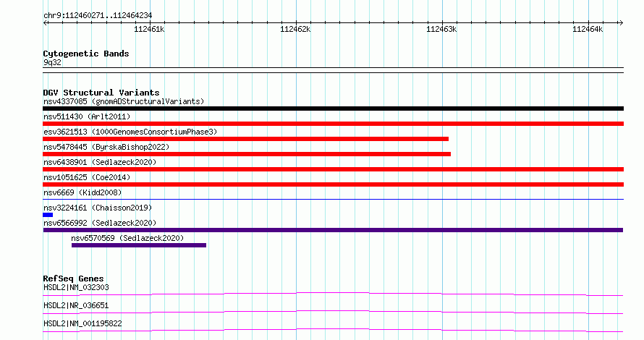
Task: Click the short purple nsv6570569 bar
Action: [139, 245]
